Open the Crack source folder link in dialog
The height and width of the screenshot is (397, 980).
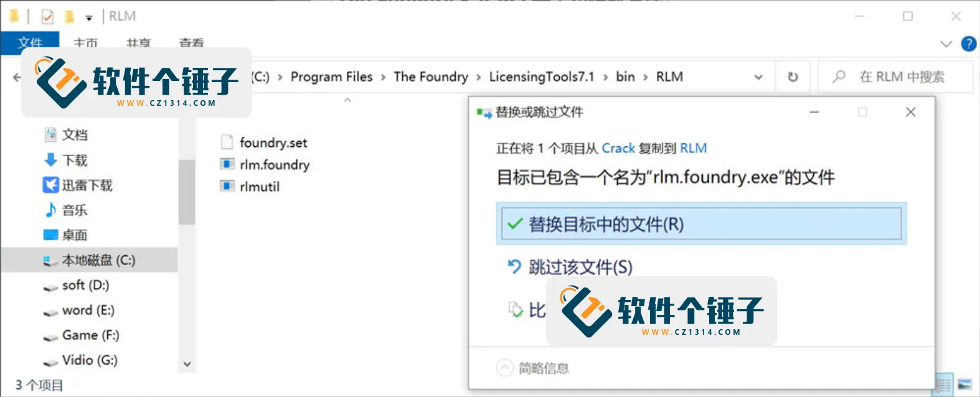coord(618,148)
